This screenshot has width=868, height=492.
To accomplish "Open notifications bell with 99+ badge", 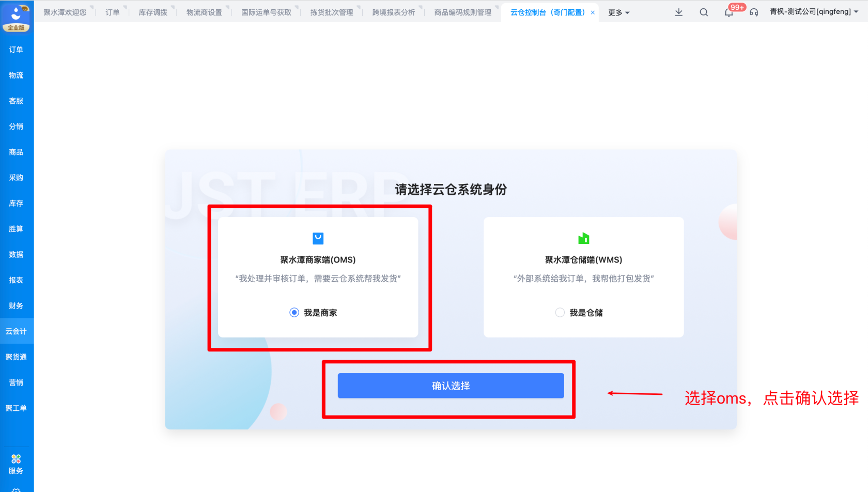I will tap(729, 12).
